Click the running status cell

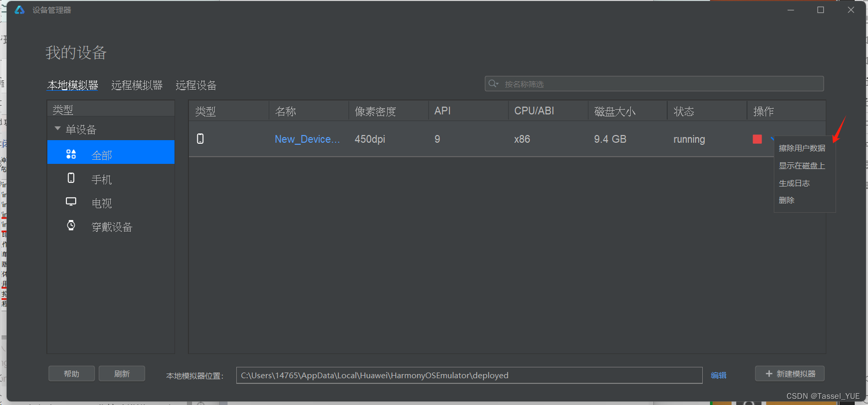coord(689,139)
